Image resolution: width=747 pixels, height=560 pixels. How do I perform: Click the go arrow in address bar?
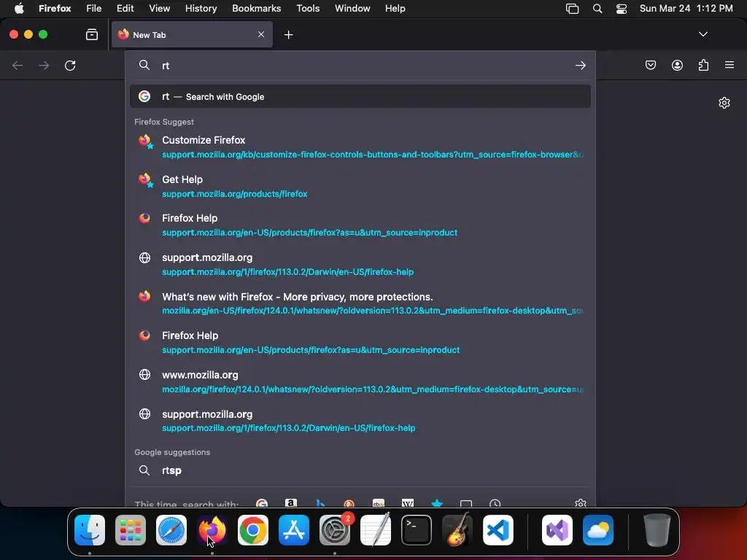tap(580, 66)
